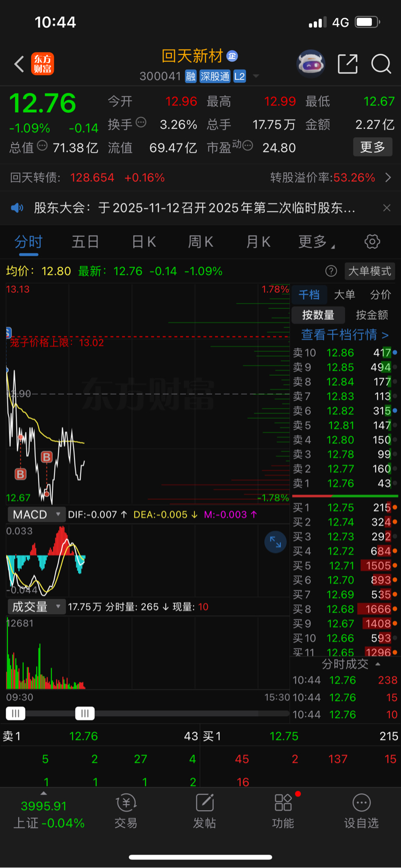Open the search magnifier icon
The image size is (401, 868).
tap(381, 64)
